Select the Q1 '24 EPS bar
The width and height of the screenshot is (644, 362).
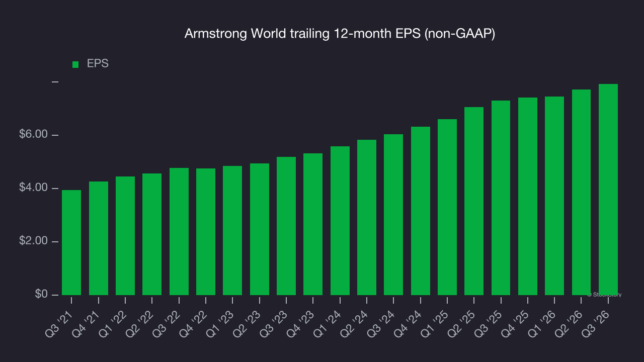click(340, 221)
